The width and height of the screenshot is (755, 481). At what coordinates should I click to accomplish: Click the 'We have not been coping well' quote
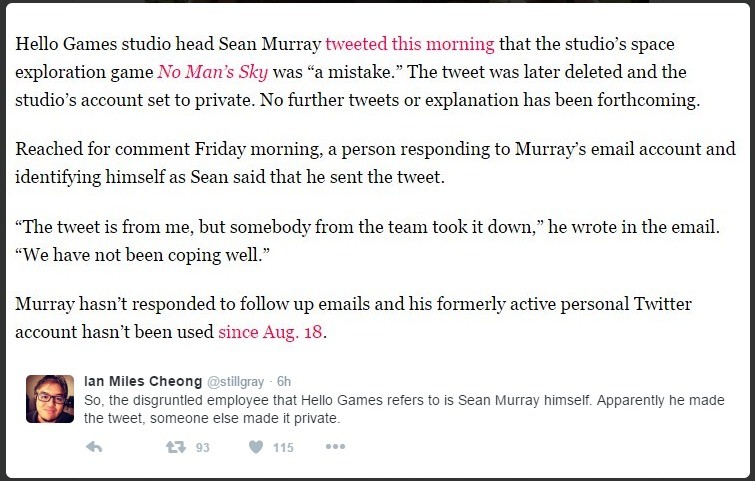coord(143,254)
